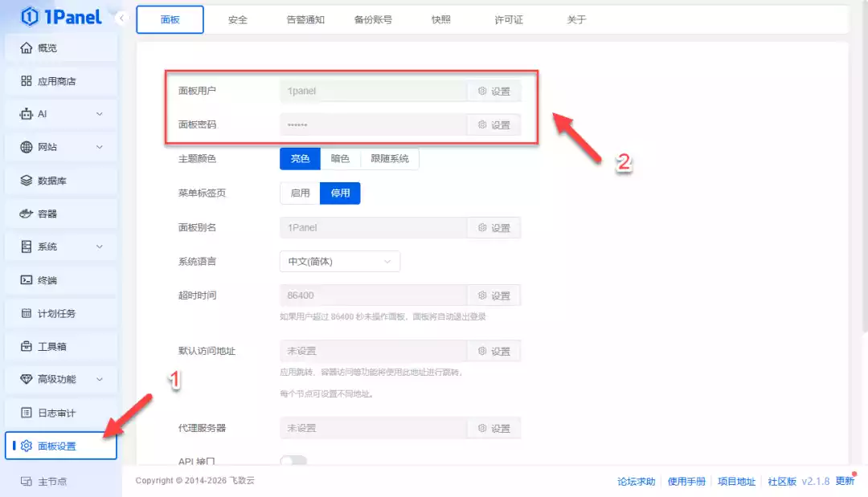Select 暗色 dark theme color
Viewport: 868px width, 497px height.
click(x=339, y=158)
